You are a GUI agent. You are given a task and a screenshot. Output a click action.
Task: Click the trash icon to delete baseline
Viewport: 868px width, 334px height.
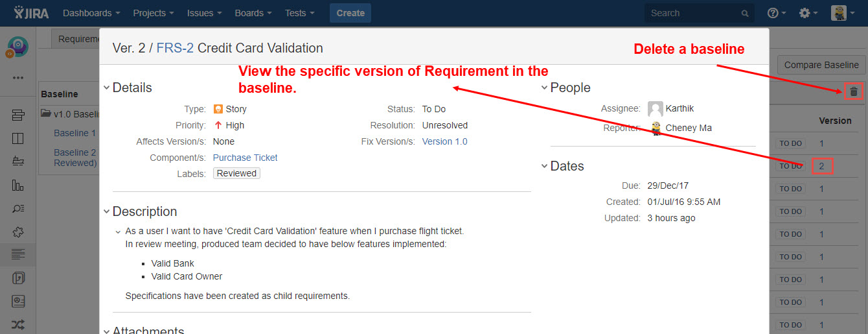pyautogui.click(x=854, y=91)
